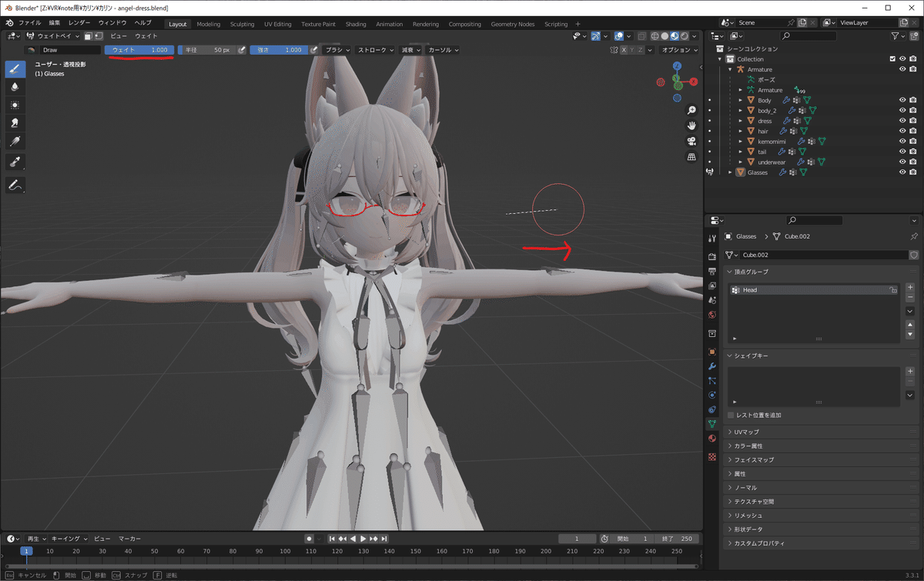Open the Tool properties tab

[712, 237]
